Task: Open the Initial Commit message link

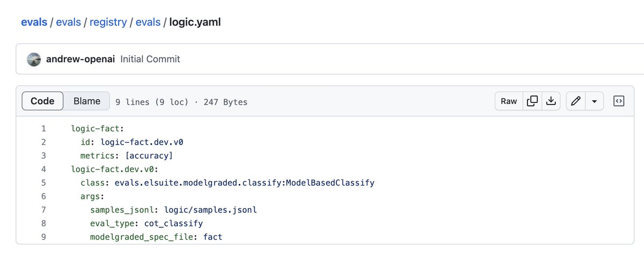Action: 150,59
